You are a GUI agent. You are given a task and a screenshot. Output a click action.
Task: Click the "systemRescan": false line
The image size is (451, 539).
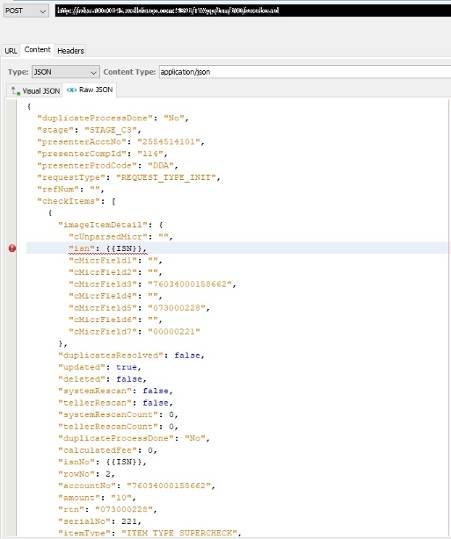(116, 391)
